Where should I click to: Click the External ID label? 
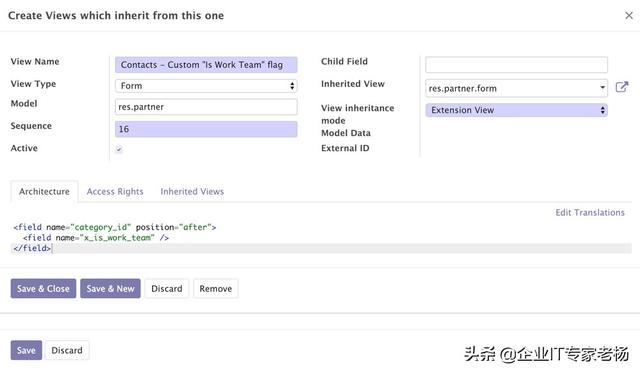click(345, 148)
